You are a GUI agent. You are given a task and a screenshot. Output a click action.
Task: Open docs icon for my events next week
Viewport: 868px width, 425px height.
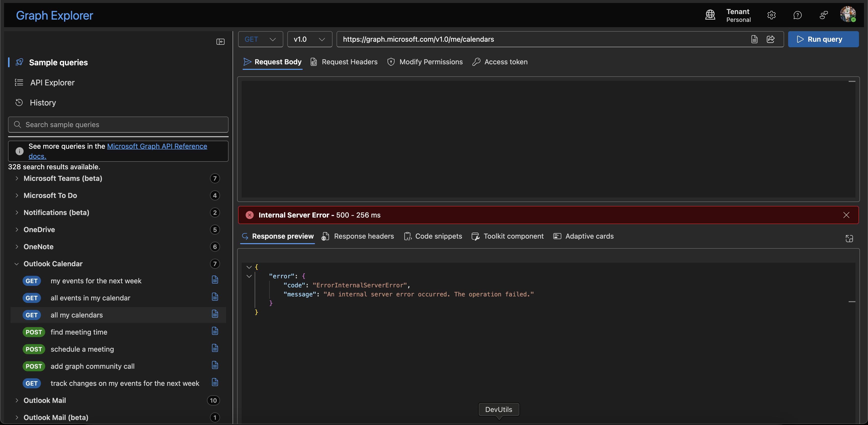[x=215, y=280]
